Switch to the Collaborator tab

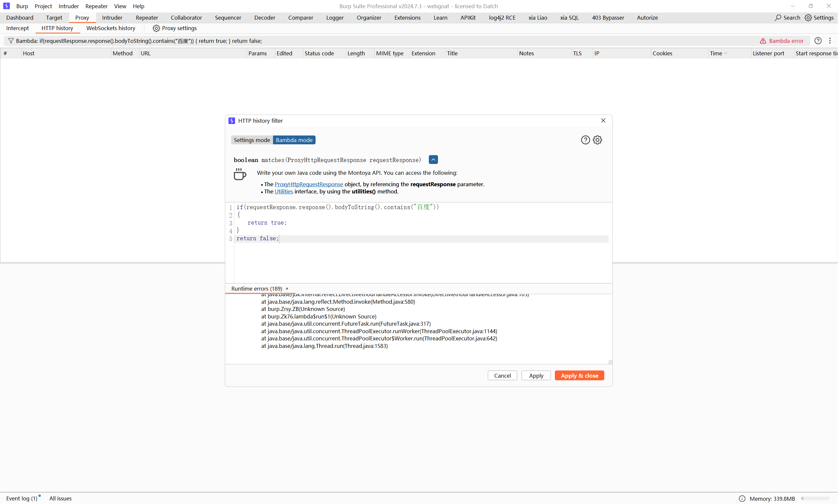pyautogui.click(x=186, y=18)
